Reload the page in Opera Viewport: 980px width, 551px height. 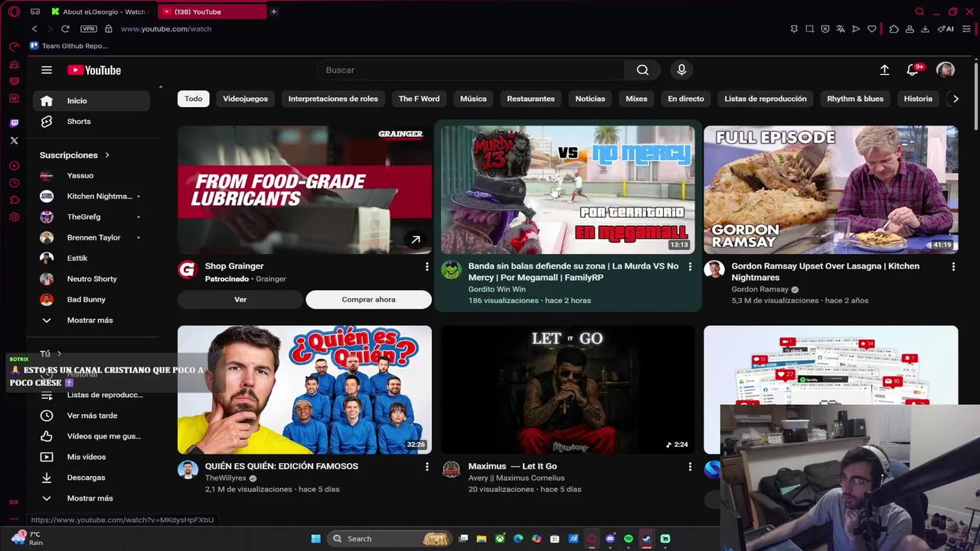pos(65,28)
